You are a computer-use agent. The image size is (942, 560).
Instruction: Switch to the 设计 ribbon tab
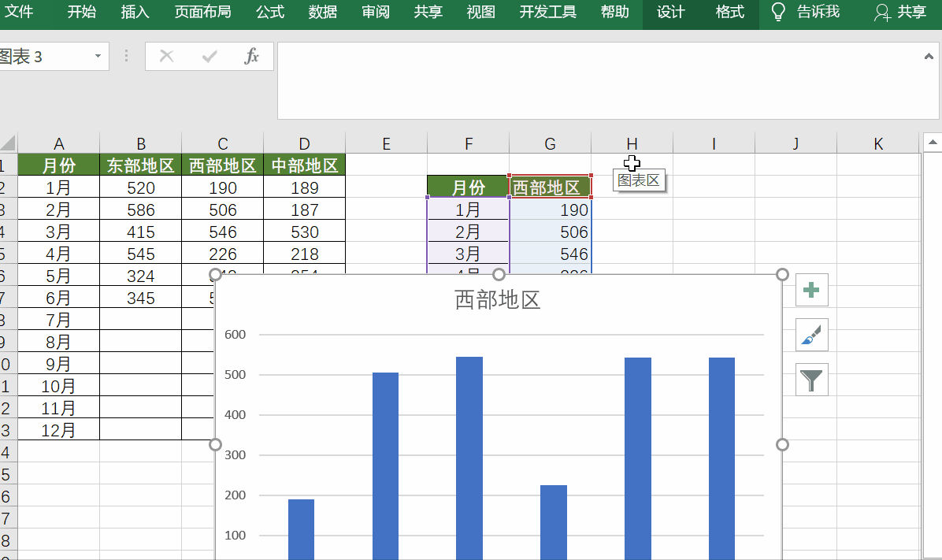click(670, 12)
